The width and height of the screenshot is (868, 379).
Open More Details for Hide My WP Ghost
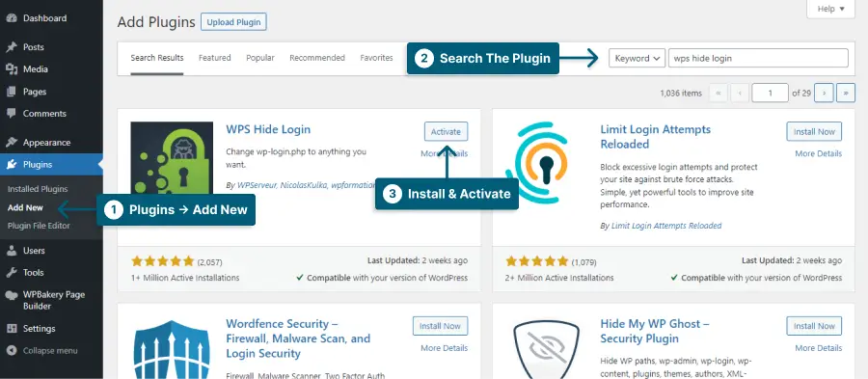coord(819,348)
